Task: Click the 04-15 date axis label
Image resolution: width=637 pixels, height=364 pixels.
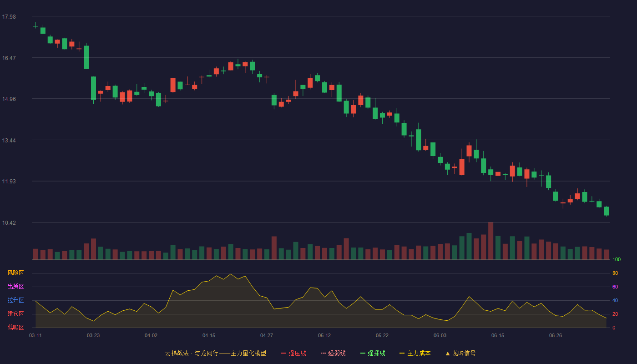Action: (209, 335)
